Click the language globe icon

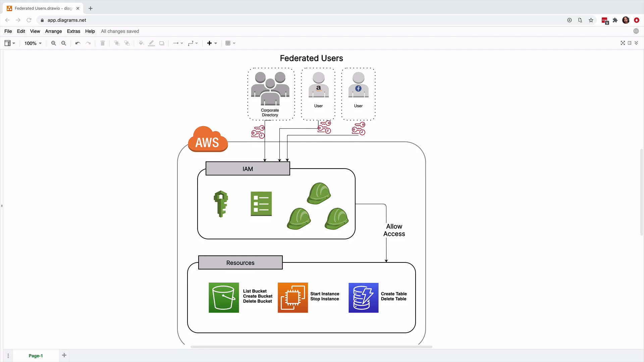coord(636,31)
